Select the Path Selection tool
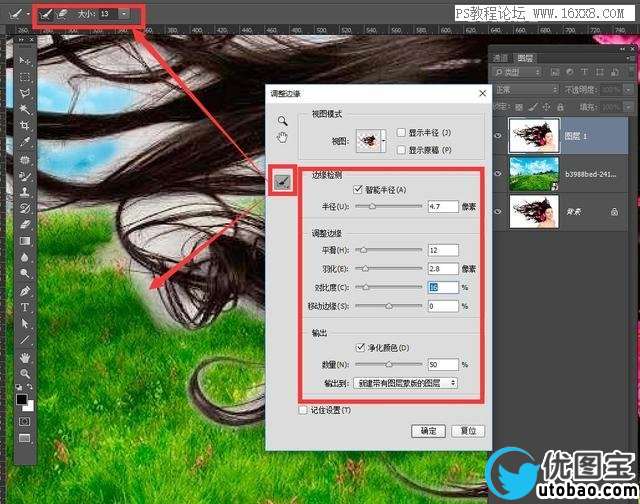The width and height of the screenshot is (640, 504). [x=24, y=323]
